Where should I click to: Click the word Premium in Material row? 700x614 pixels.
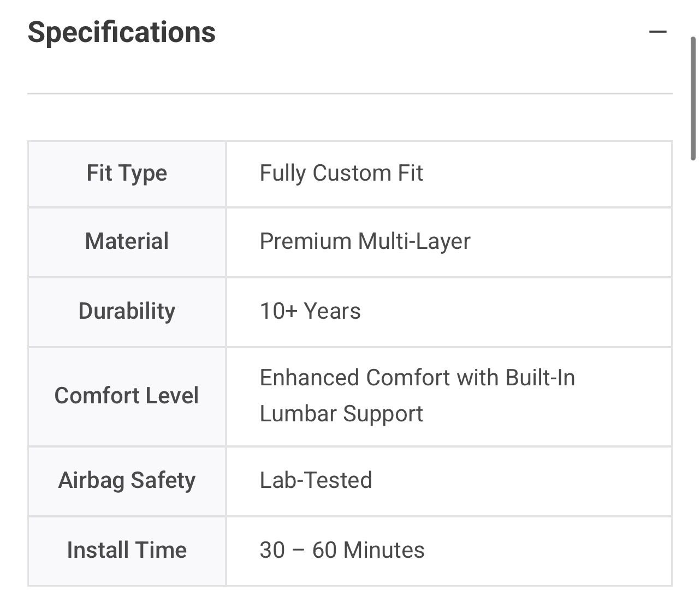coord(305,241)
